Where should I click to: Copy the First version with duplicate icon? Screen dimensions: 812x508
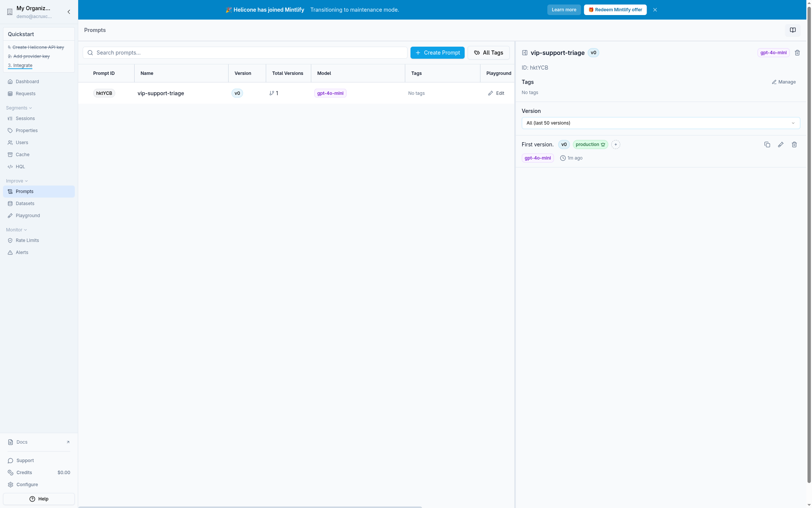[x=767, y=144]
